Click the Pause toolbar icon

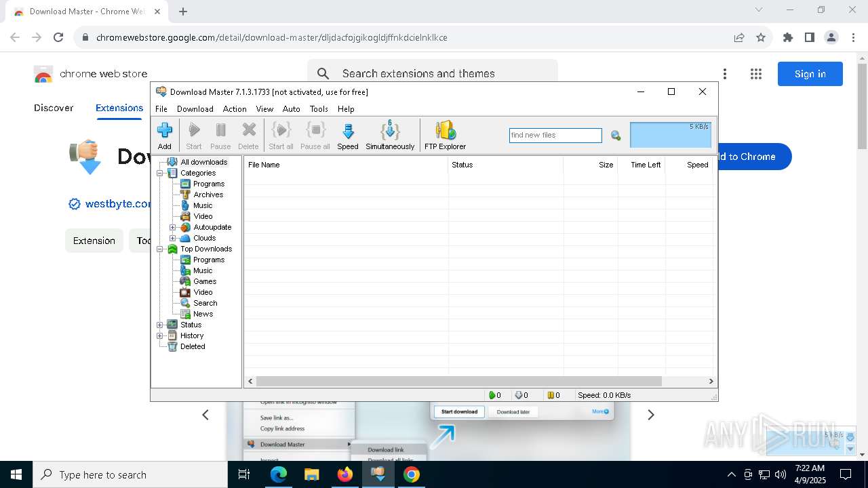pos(220,135)
